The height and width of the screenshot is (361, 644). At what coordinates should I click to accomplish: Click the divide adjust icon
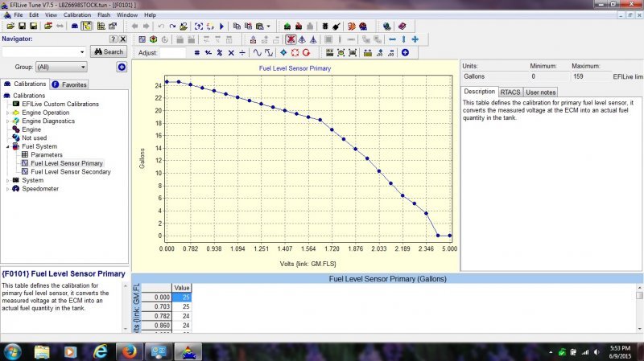242,52
